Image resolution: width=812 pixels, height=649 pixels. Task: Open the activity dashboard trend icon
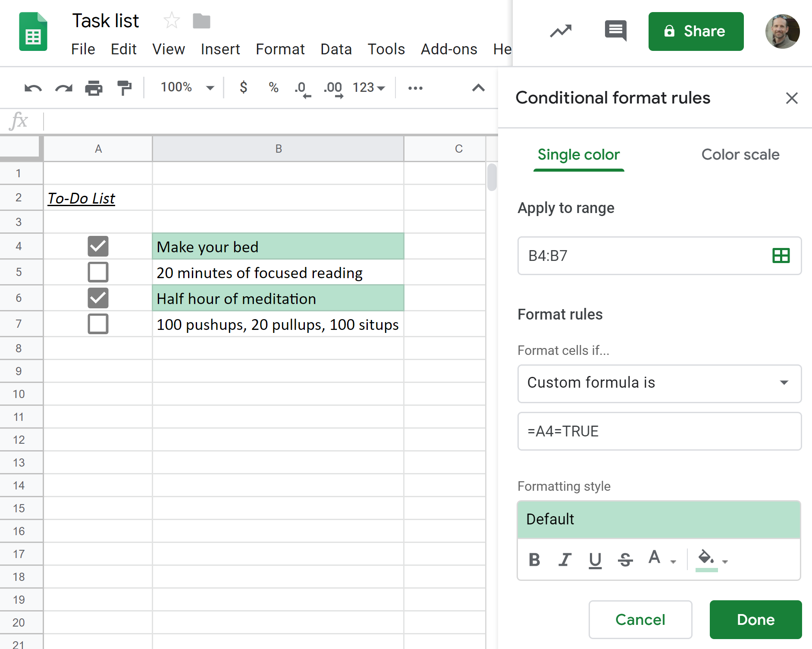[x=561, y=31]
